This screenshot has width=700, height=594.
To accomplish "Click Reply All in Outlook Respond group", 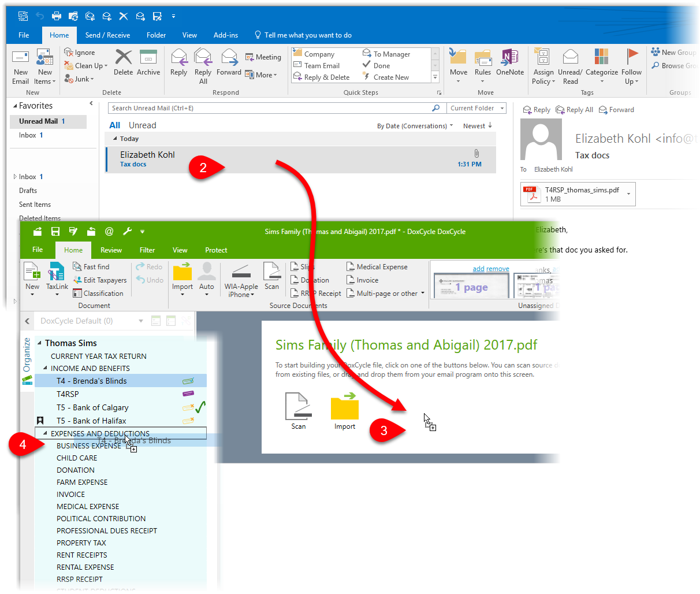I will click(x=203, y=66).
